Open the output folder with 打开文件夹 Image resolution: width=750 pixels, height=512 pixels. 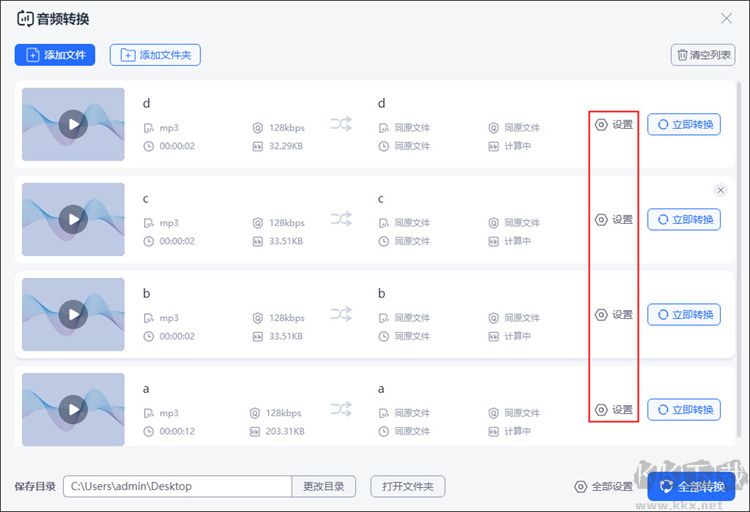[407, 487]
